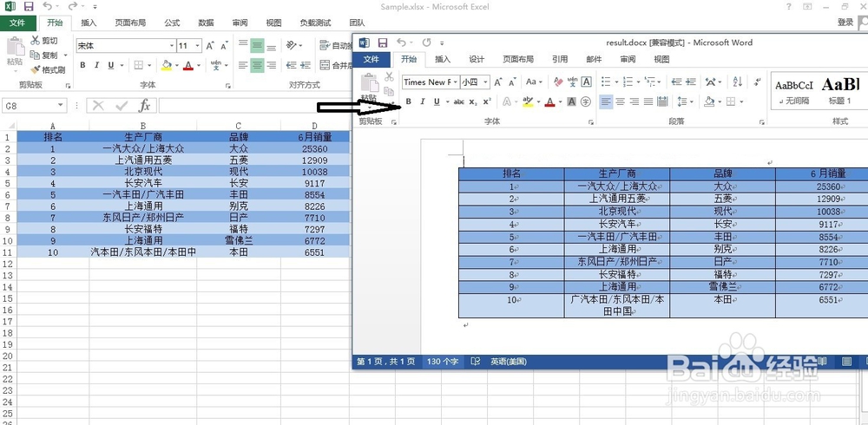This screenshot has height=425, width=868.
Task: Open Word's 文件 (File) tab
Action: click(371, 59)
